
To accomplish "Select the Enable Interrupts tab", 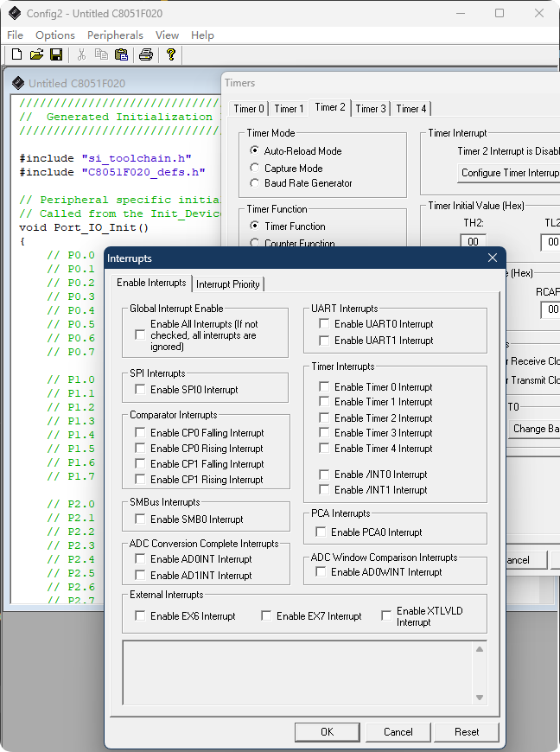I will (x=151, y=283).
